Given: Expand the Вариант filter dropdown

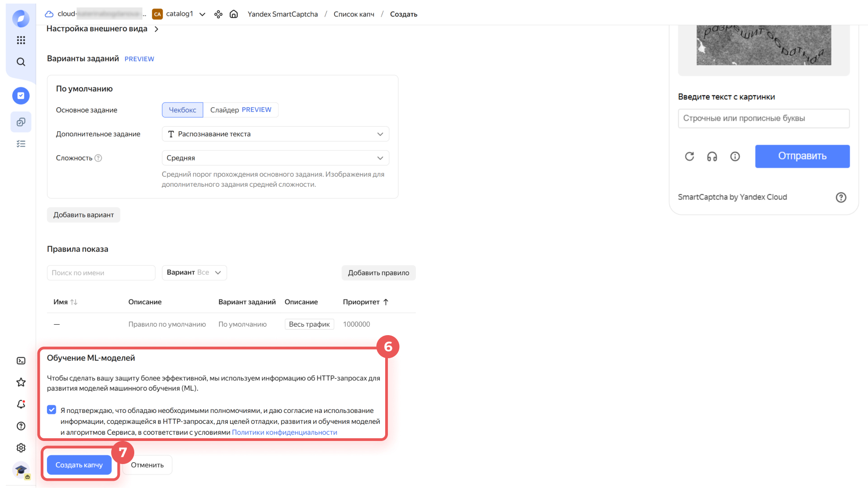Looking at the screenshot, I should click(194, 273).
